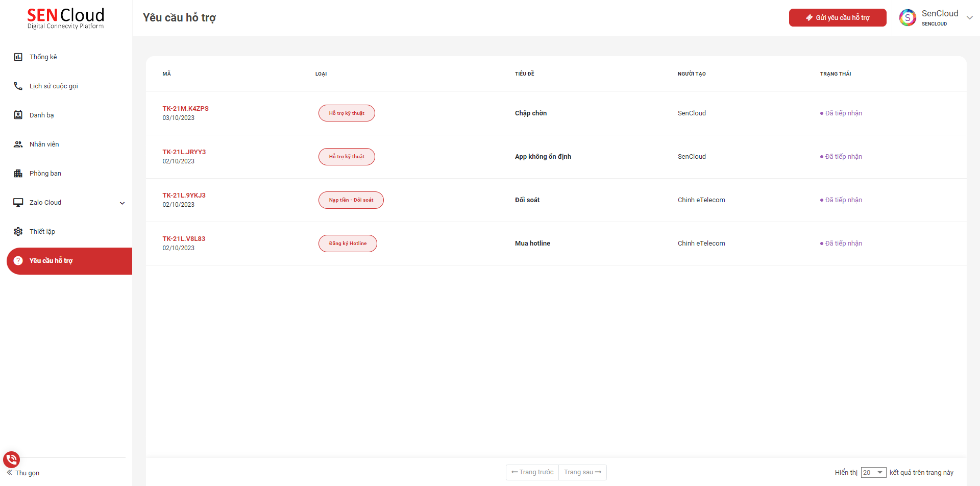Screen dimensions: 980x486
Task: Open ticket TK-21M.K4ZPS
Action: coord(185,109)
